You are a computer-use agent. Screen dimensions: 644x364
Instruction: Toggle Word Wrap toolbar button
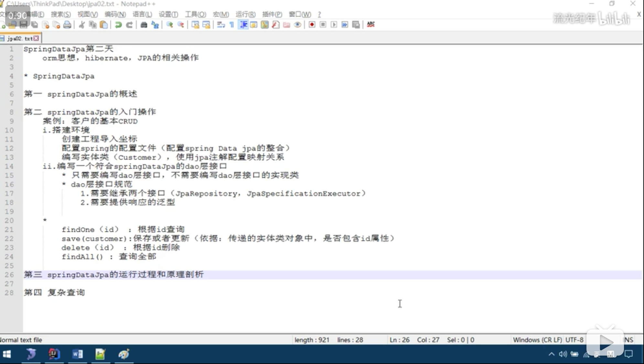click(221, 25)
